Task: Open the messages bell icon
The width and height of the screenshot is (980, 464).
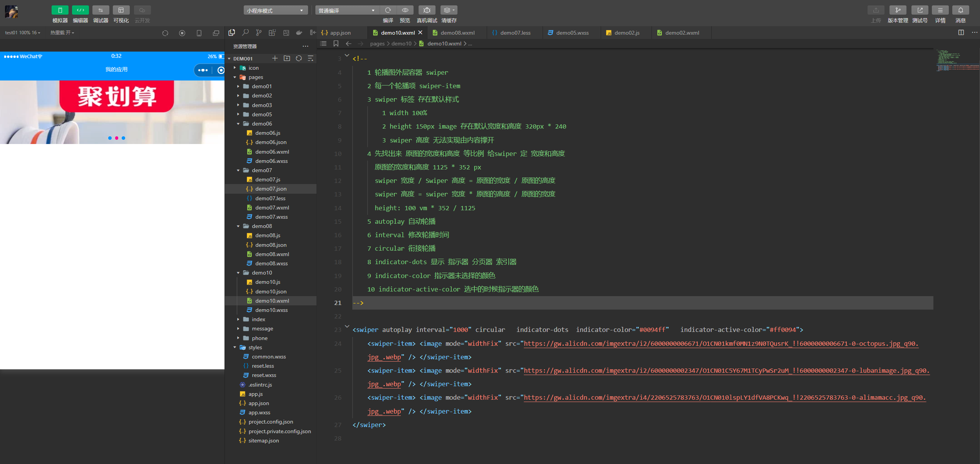Action: click(960, 10)
